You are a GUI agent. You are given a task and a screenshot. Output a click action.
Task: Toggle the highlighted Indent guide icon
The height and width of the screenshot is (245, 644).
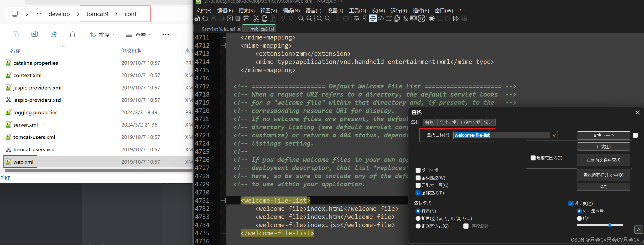coord(373,19)
